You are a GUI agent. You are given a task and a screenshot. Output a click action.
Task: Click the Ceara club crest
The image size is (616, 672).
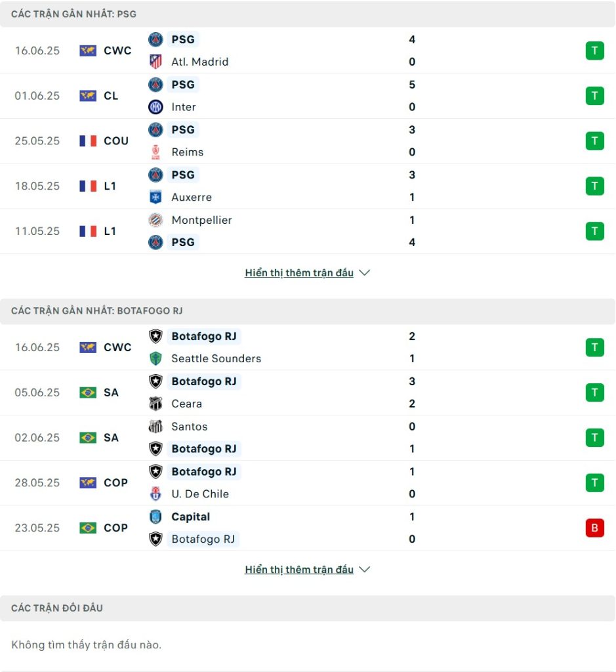point(155,404)
